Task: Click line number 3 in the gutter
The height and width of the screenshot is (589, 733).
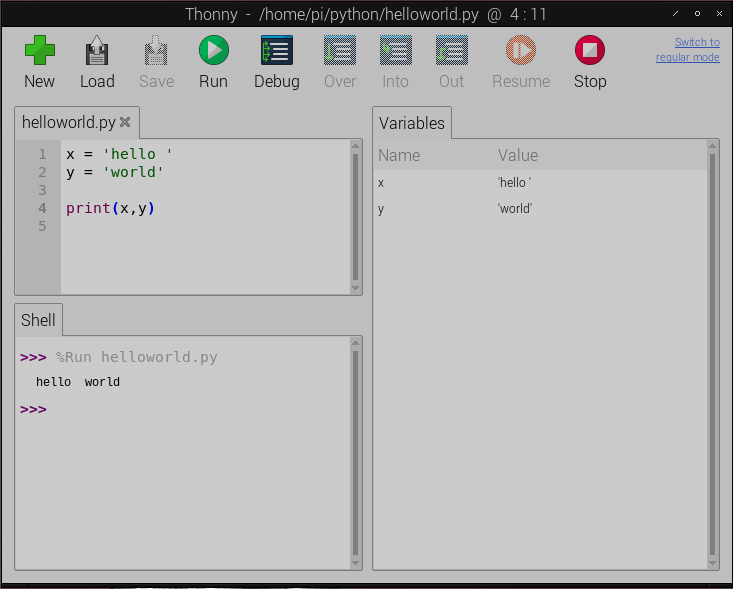Action: point(43,190)
